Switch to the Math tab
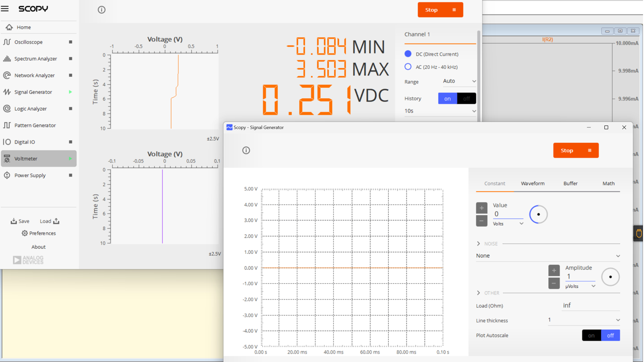Screen dimensions: 644x362 (608, 183)
